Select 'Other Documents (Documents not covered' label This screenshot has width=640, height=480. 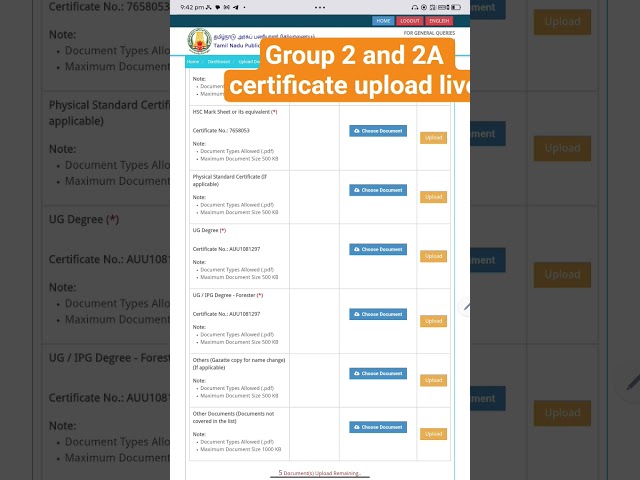pyautogui.click(x=233, y=417)
